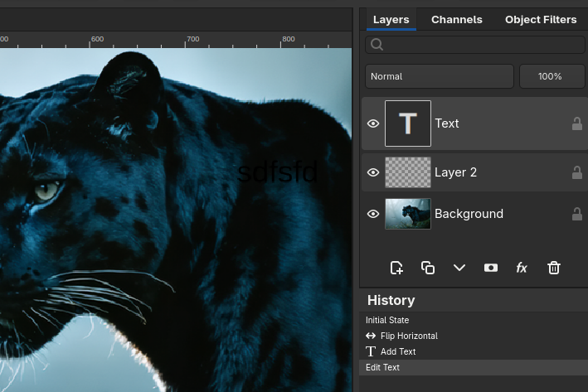
Task: Click the add layer mask icon
Action: pos(491,268)
